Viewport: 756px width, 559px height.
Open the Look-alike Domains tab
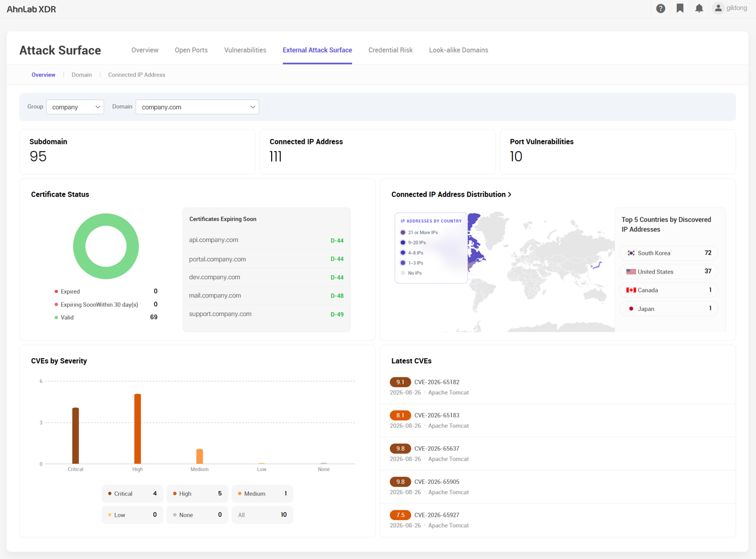458,50
